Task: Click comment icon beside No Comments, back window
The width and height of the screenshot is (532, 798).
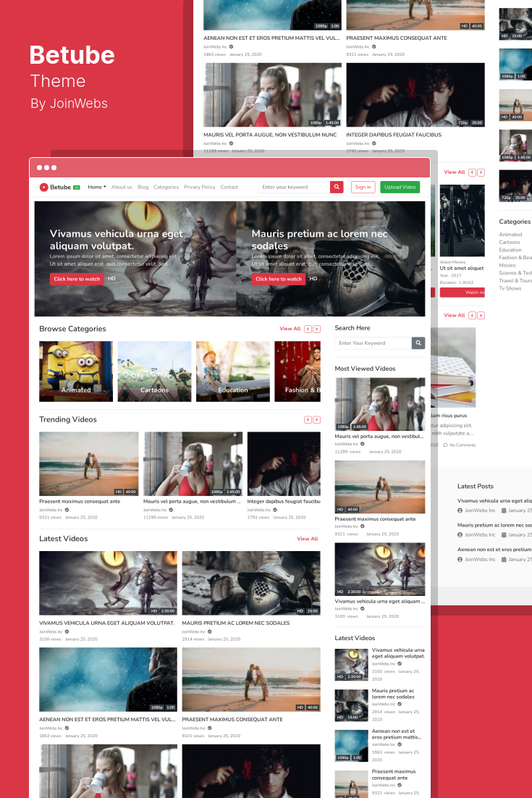Action: click(x=446, y=445)
